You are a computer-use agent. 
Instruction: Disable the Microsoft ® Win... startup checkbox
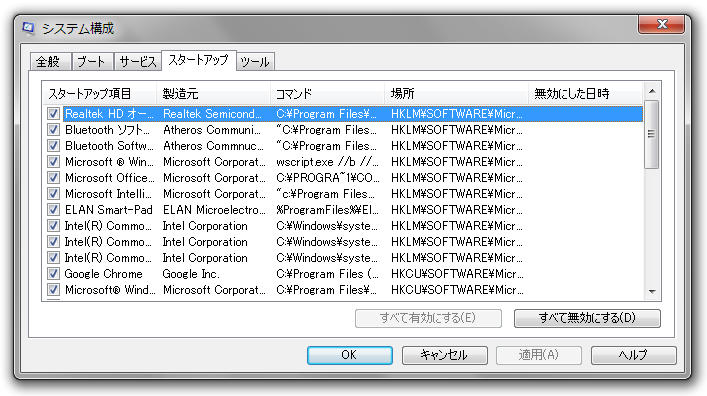pos(53,162)
